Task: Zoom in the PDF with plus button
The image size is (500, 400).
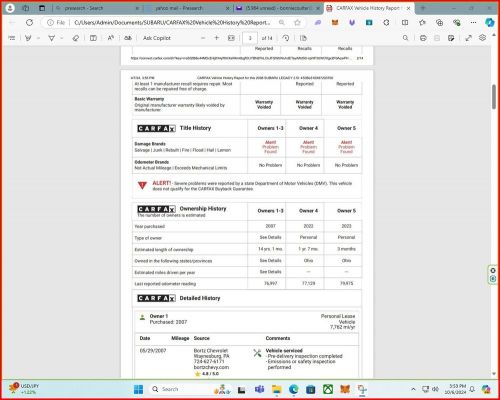Action: 216,38
